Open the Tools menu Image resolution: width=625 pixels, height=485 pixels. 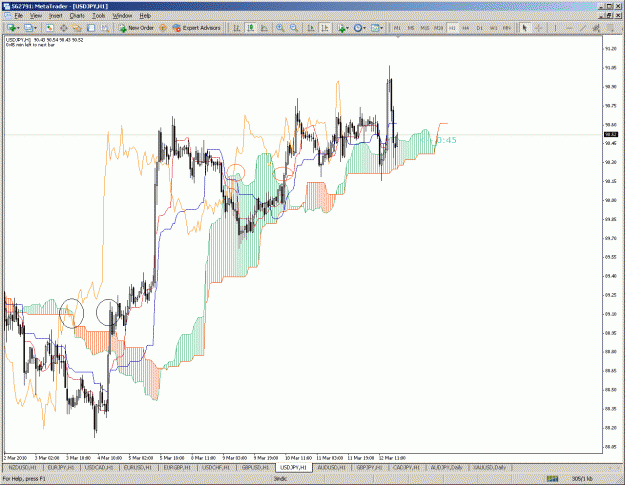[x=98, y=16]
